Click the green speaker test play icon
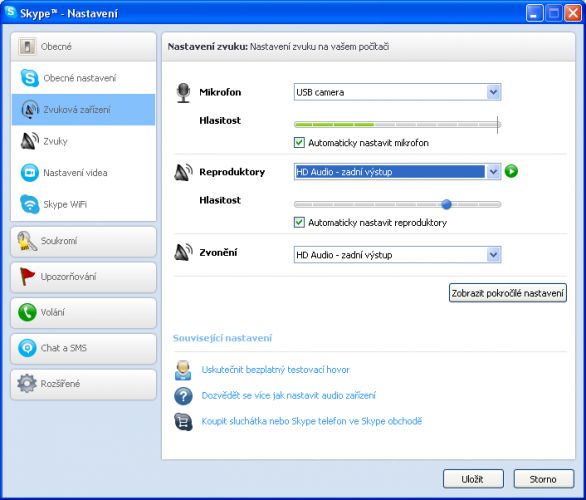This screenshot has width=586, height=500. pyautogui.click(x=511, y=172)
